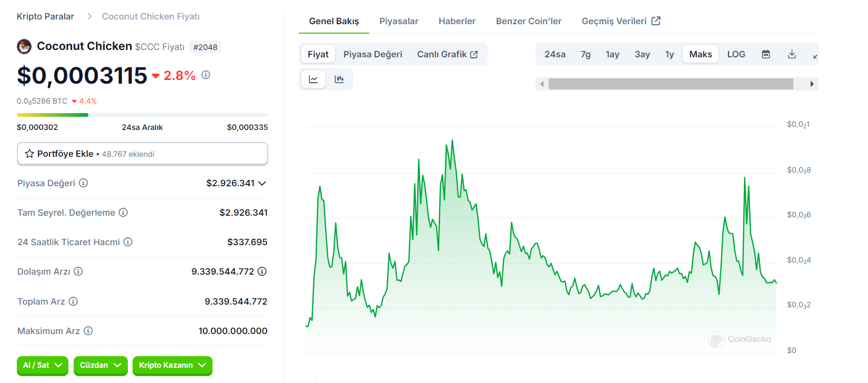The image size is (868, 383).
Task: Click the star icon in Portföye Ekle
Action: [29, 154]
